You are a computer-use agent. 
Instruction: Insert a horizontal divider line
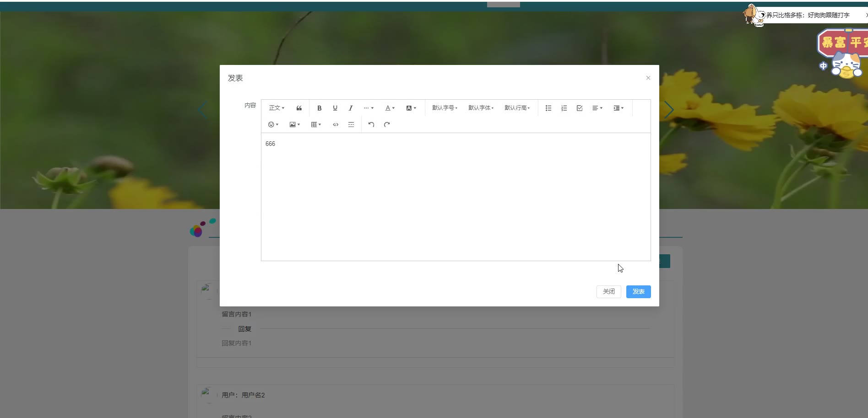pos(351,124)
